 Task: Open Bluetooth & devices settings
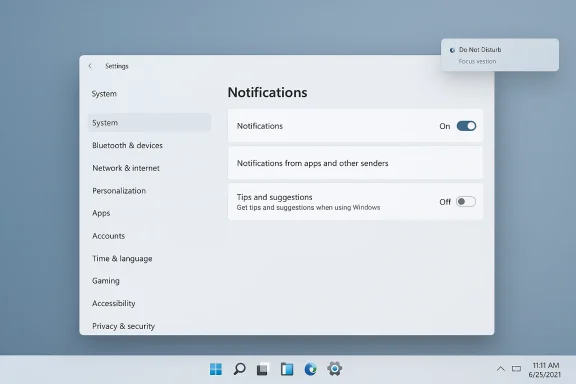tap(127, 145)
